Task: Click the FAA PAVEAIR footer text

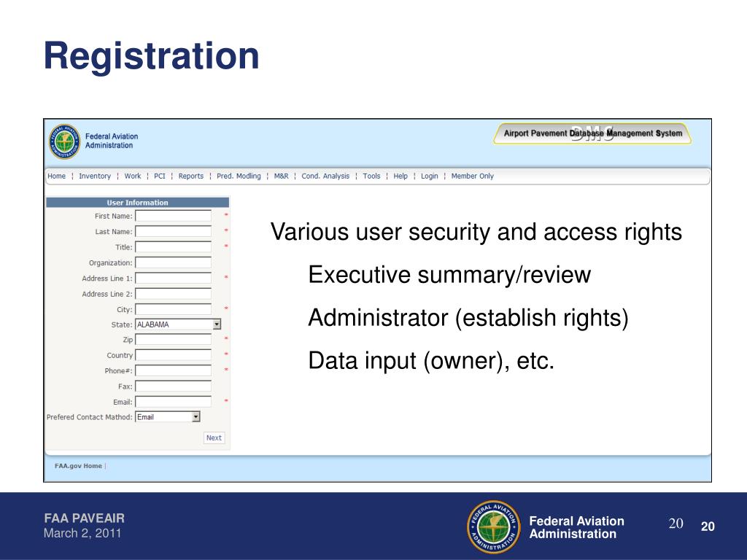Action: 85,518
